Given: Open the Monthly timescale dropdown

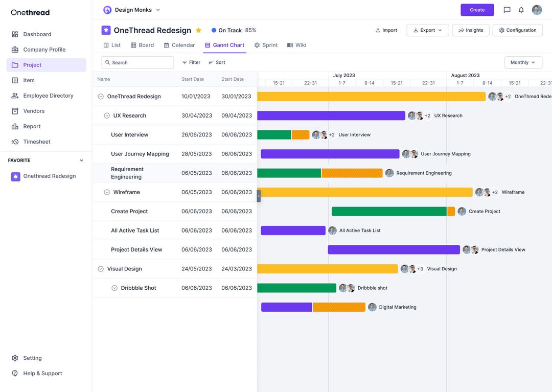Looking at the screenshot, I should (x=523, y=62).
